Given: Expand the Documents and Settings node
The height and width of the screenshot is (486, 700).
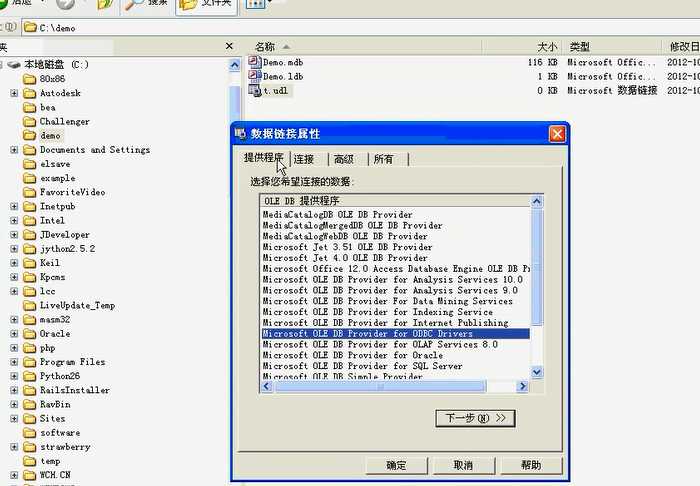Looking at the screenshot, I should [x=14, y=150].
